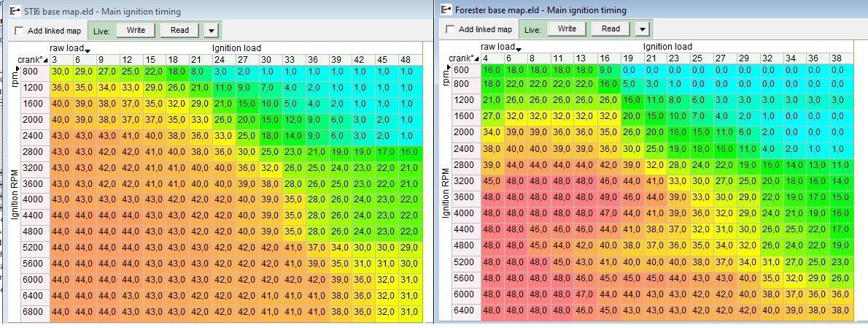Select the 600 rpm row header in Forester map
This screenshot has width=868, height=328.
(467, 69)
